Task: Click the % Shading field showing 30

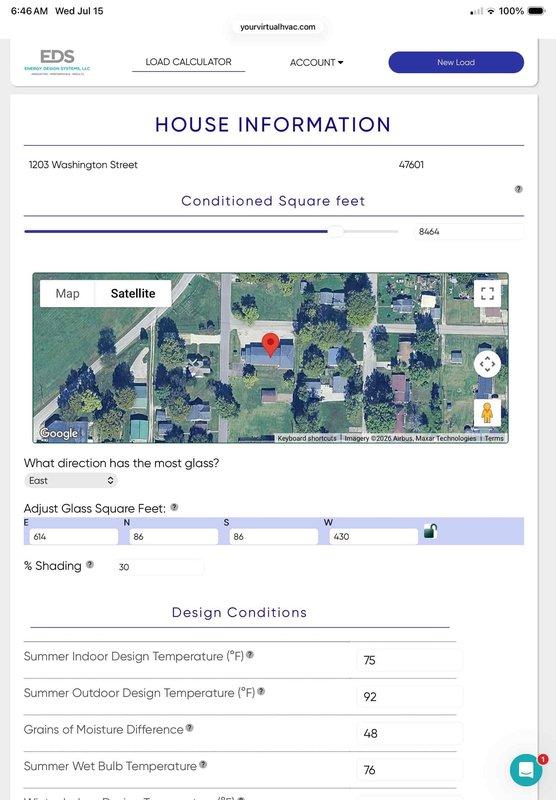Action: [x=158, y=567]
